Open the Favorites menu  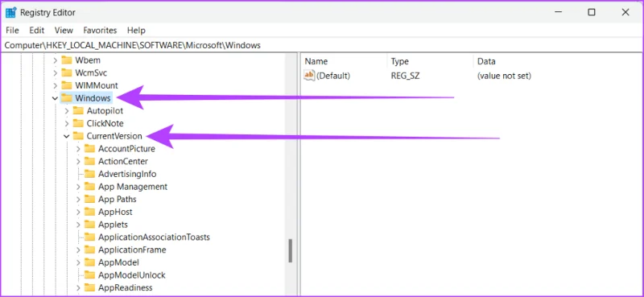click(x=100, y=31)
